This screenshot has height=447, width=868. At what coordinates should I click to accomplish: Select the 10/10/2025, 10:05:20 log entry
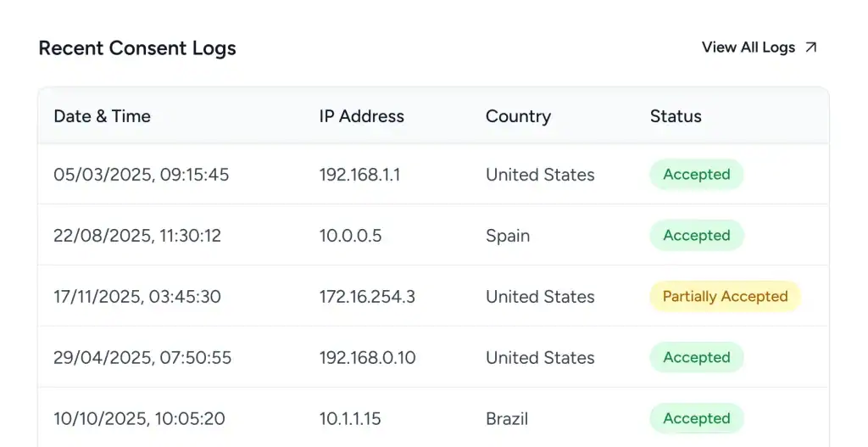433,417
